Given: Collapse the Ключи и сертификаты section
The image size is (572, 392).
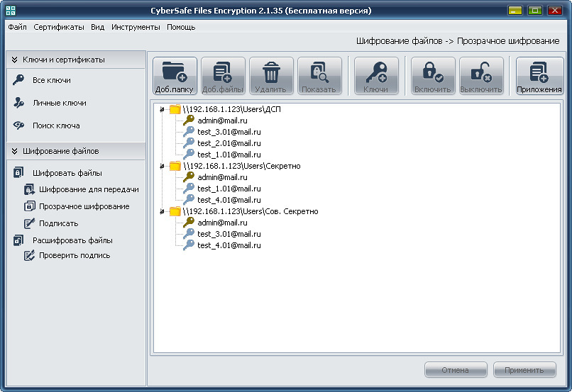Looking at the screenshot, I should tap(15, 60).
